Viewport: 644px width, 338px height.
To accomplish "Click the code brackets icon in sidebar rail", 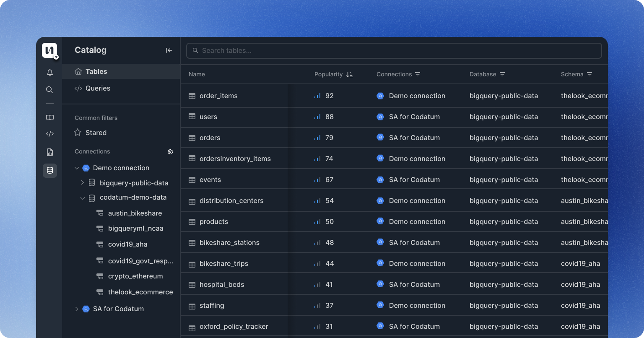I will point(49,134).
